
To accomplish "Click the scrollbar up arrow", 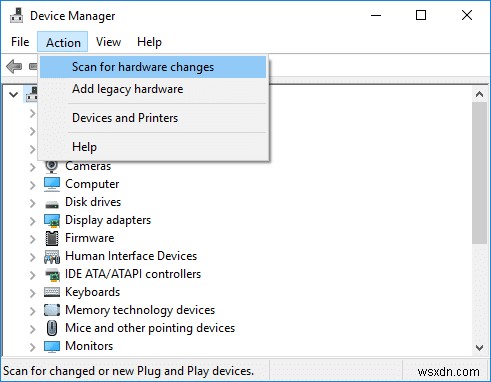I will (479, 94).
